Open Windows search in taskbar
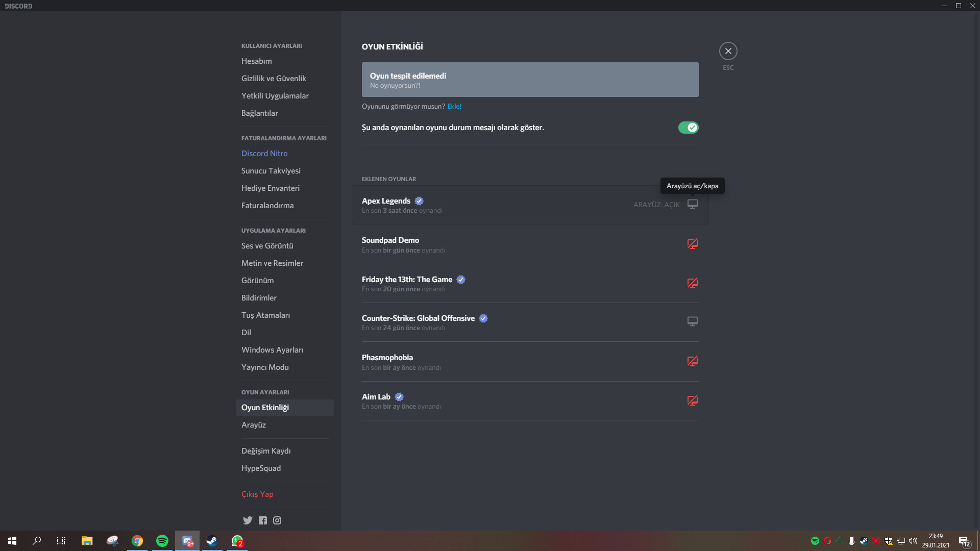The height and width of the screenshot is (551, 980). point(37,541)
